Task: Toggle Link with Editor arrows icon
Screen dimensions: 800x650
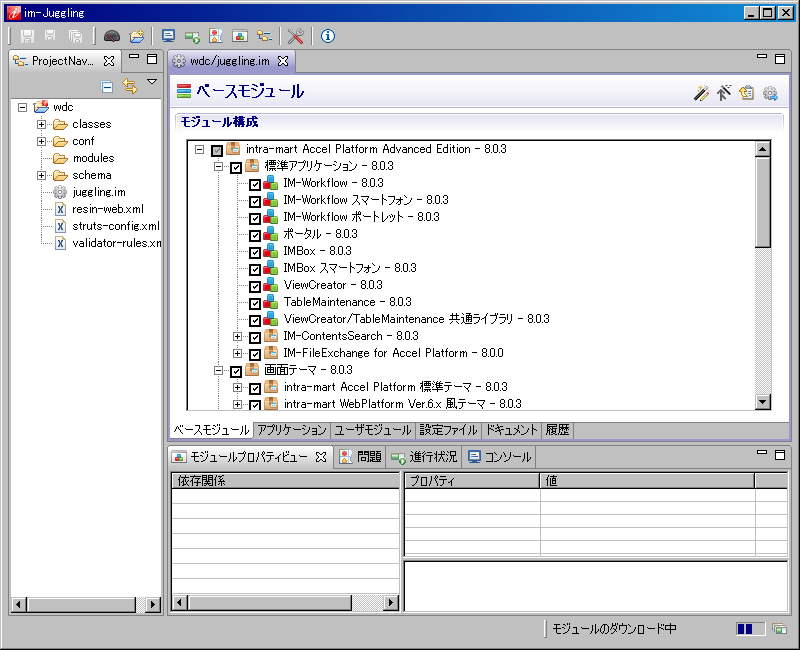Action: tap(130, 87)
